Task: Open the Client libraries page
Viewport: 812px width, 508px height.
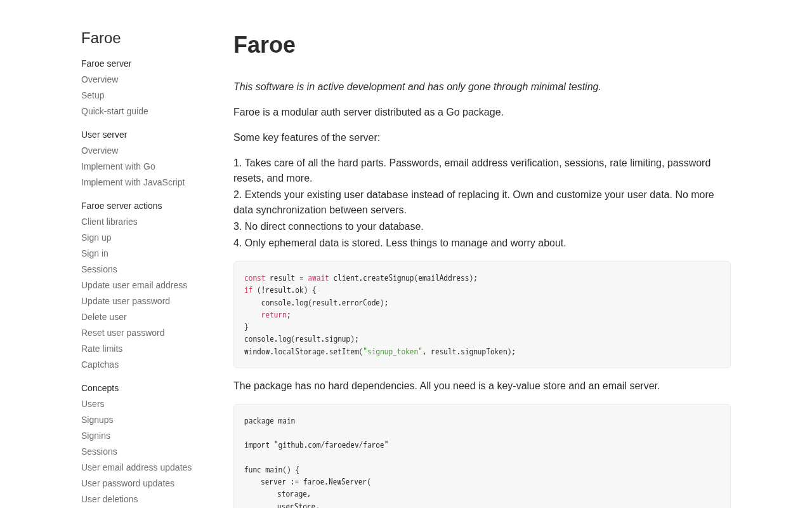Action: [109, 222]
